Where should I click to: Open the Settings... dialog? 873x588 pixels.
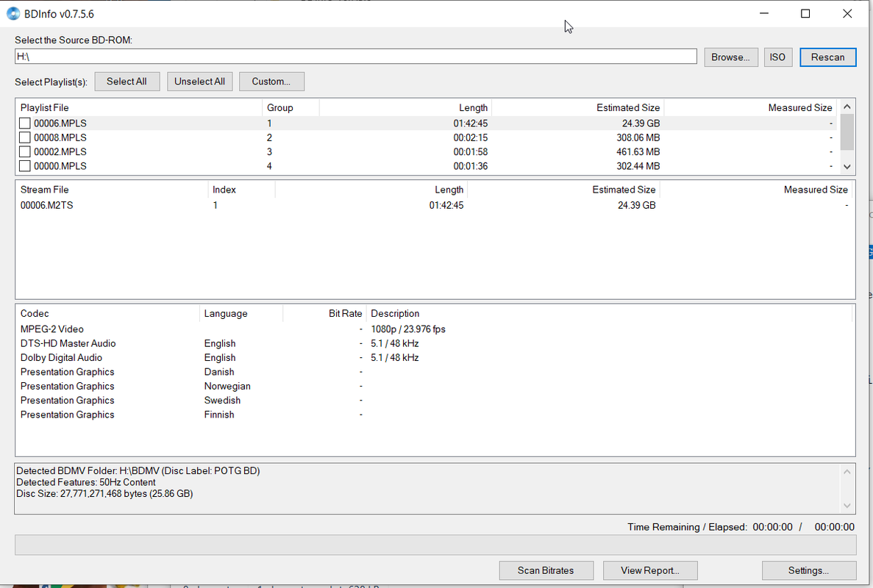coord(808,570)
